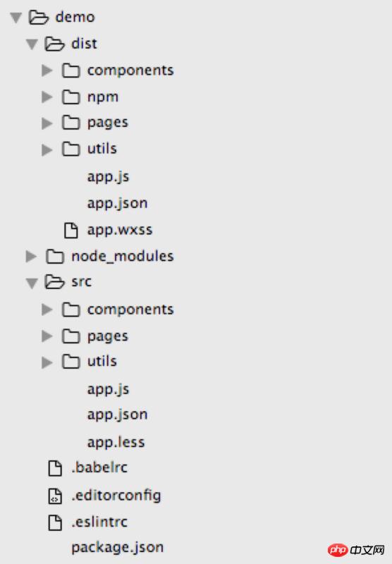The width and height of the screenshot is (392, 564).
Task: Select app.json under src
Action: click(x=118, y=415)
